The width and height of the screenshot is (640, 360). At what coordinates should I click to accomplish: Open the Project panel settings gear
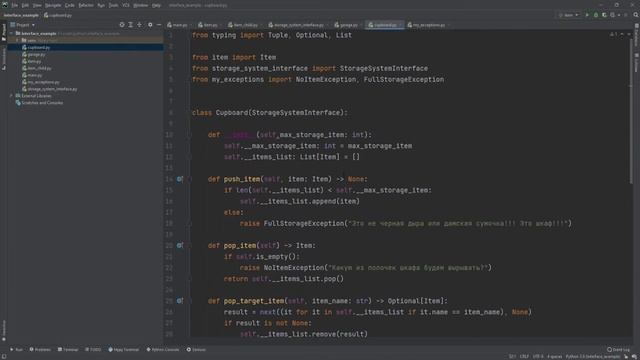pyautogui.click(x=150, y=25)
